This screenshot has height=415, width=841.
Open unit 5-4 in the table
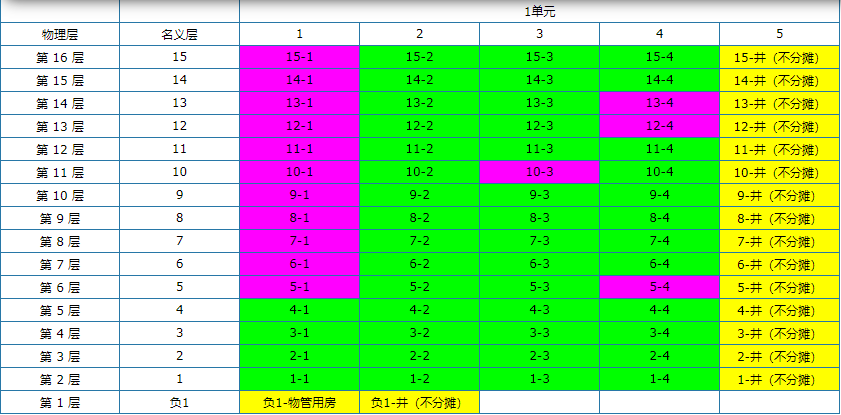point(659,287)
